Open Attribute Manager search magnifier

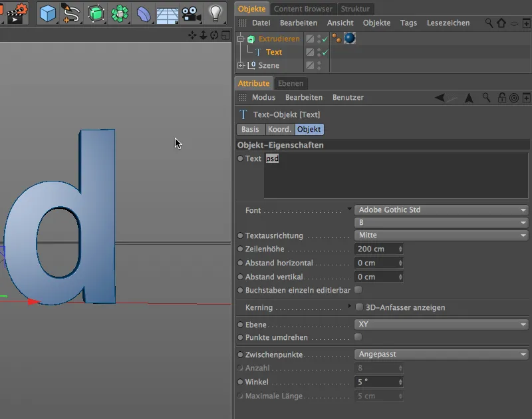click(x=486, y=98)
